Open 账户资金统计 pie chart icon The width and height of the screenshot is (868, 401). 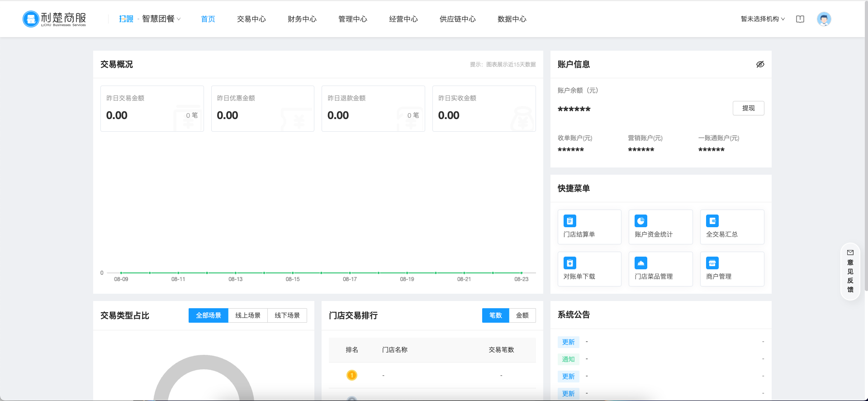(x=641, y=221)
